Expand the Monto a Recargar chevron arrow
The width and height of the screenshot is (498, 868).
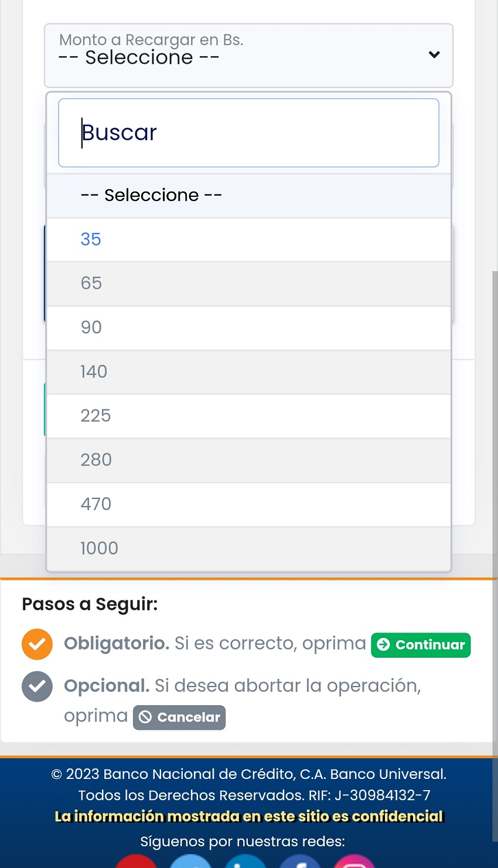tap(434, 55)
